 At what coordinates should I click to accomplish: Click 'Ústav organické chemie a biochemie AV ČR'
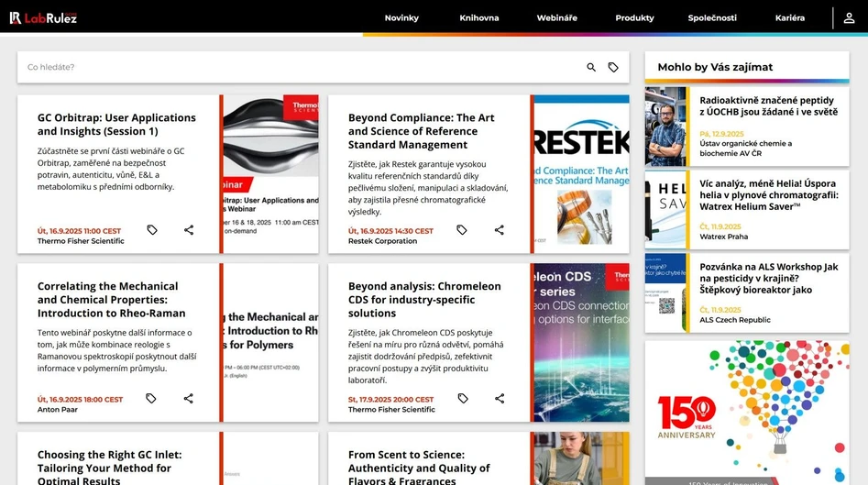(x=746, y=149)
